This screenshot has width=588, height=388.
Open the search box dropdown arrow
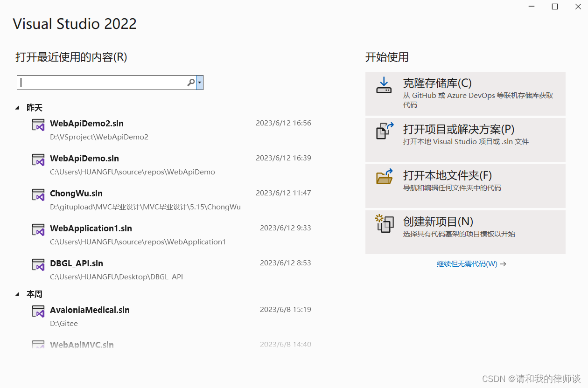pos(200,83)
